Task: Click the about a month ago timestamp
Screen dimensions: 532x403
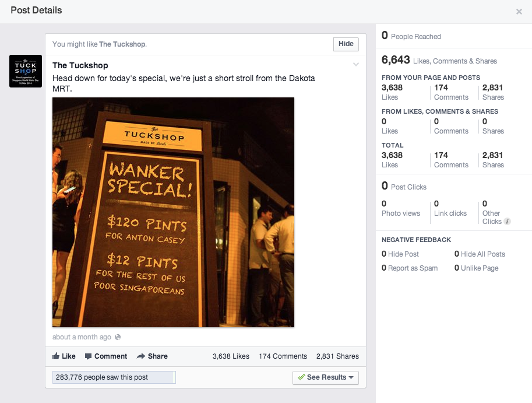Action: 82,337
